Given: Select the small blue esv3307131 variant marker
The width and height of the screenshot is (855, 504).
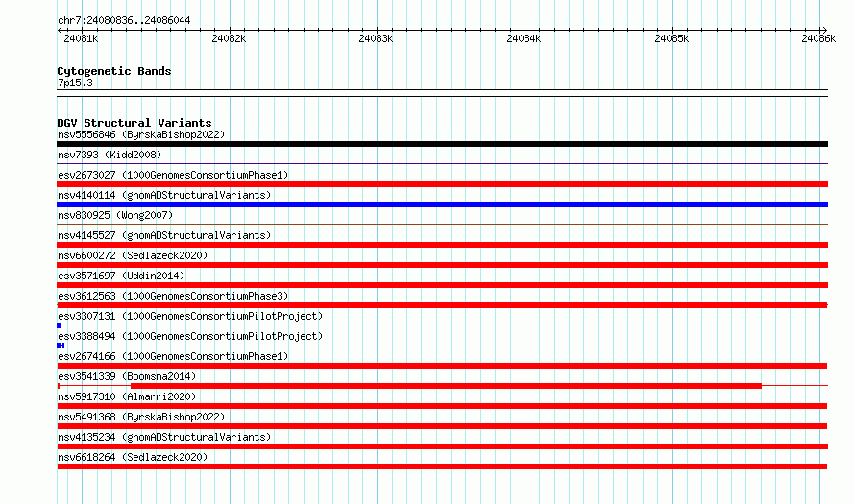Looking at the screenshot, I should 59,325.
